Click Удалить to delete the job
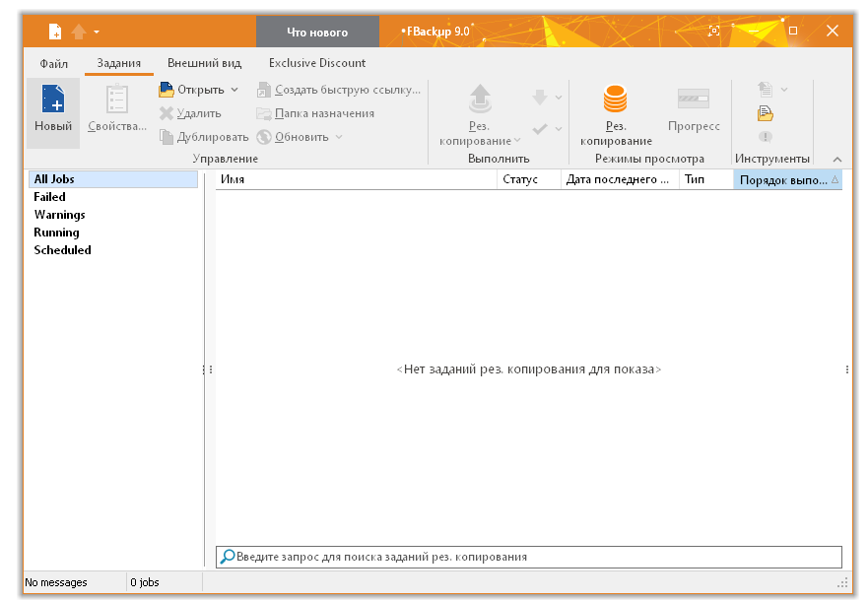This screenshot has height=602, width=868. 190,113
